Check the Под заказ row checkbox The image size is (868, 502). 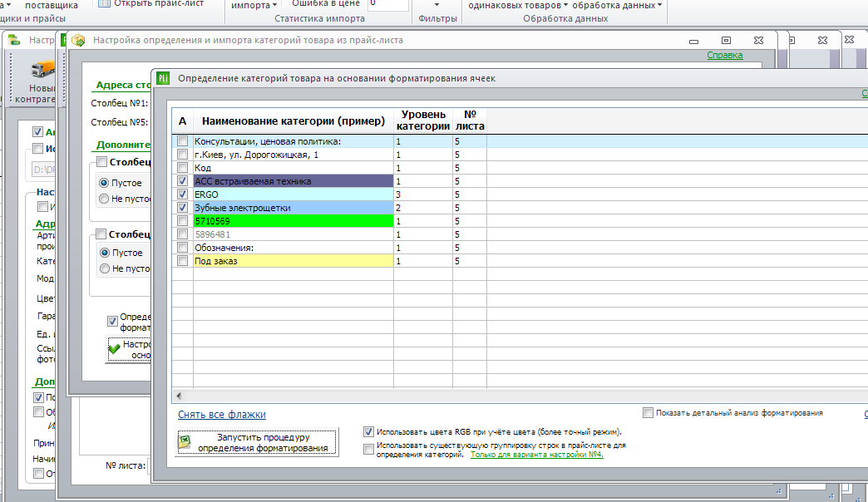182,261
